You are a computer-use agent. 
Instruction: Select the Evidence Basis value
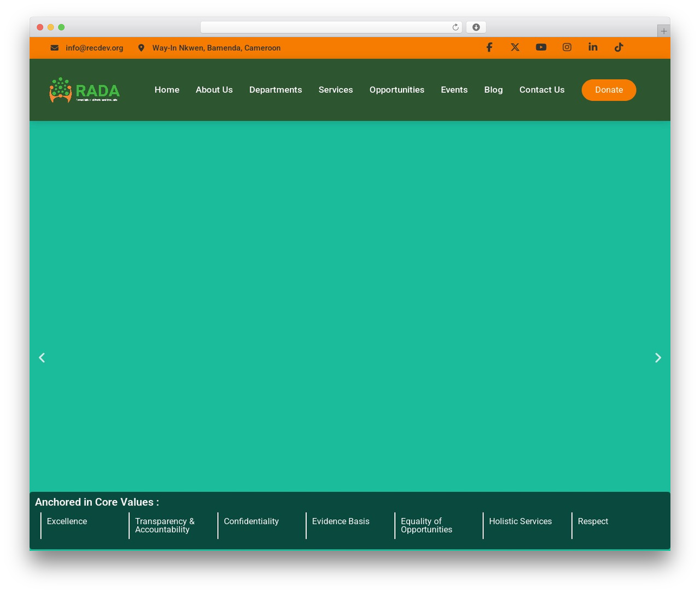(341, 521)
